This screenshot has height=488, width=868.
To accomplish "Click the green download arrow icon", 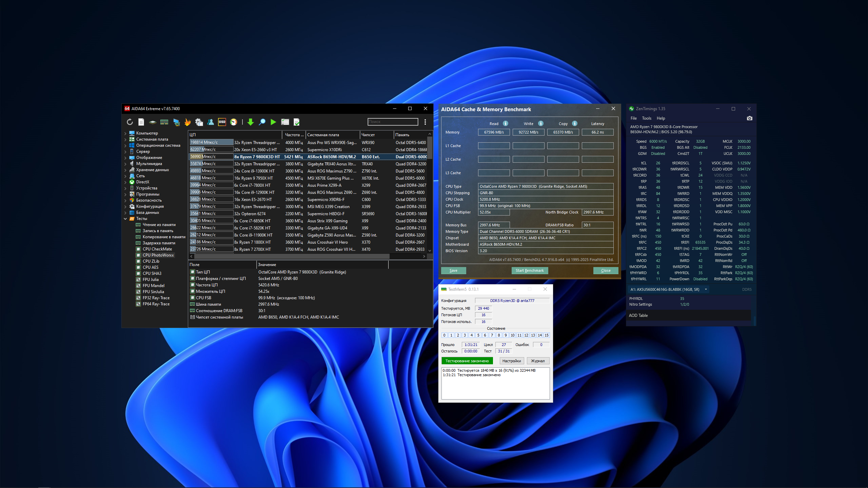I will click(x=251, y=122).
